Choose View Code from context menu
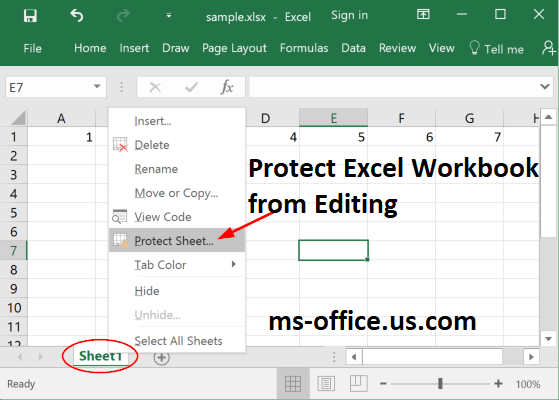559x400 pixels. pyautogui.click(x=177, y=217)
